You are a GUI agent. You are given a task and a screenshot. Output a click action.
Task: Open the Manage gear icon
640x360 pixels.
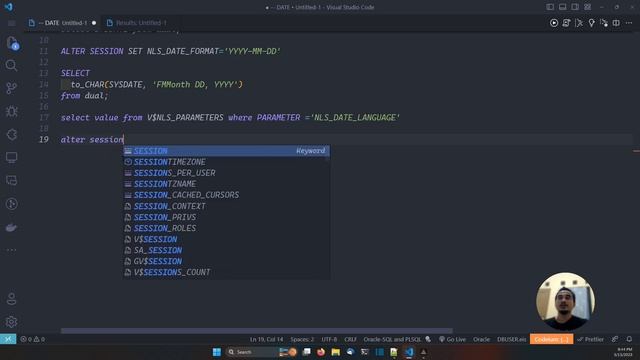pos(11,322)
